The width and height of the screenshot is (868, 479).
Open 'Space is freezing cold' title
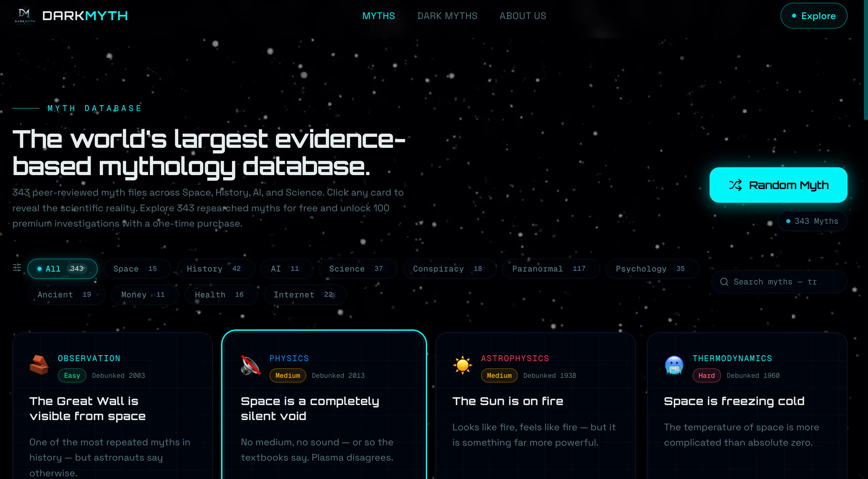pos(734,401)
